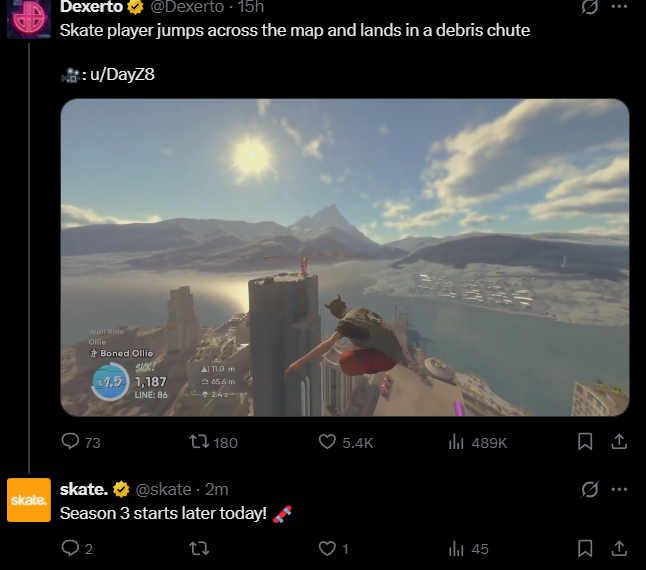Open the @Dexerto handle link
646x570 pixels.
click(187, 7)
